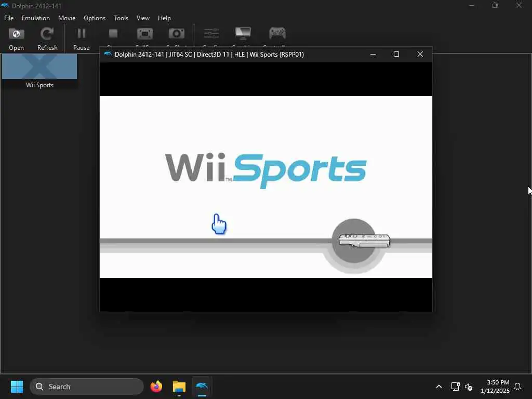This screenshot has width=532, height=399.
Task: Open Graphics settings monitor icon
Action: click(243, 33)
